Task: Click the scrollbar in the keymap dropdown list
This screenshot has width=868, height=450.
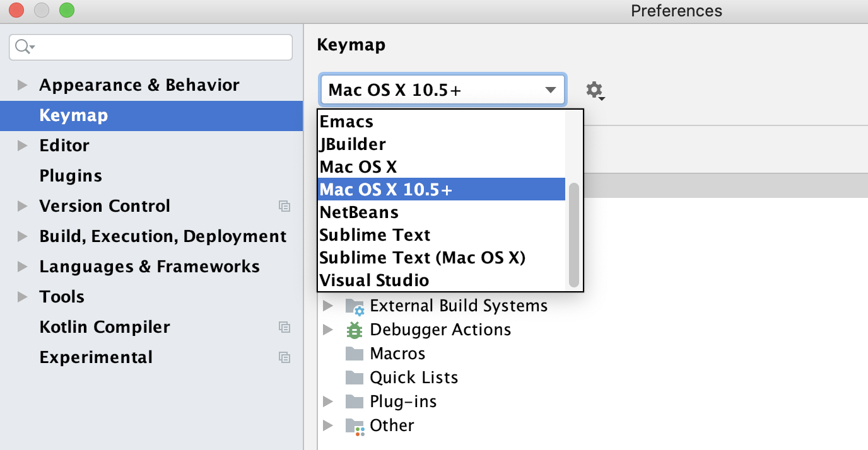Action: tap(575, 233)
